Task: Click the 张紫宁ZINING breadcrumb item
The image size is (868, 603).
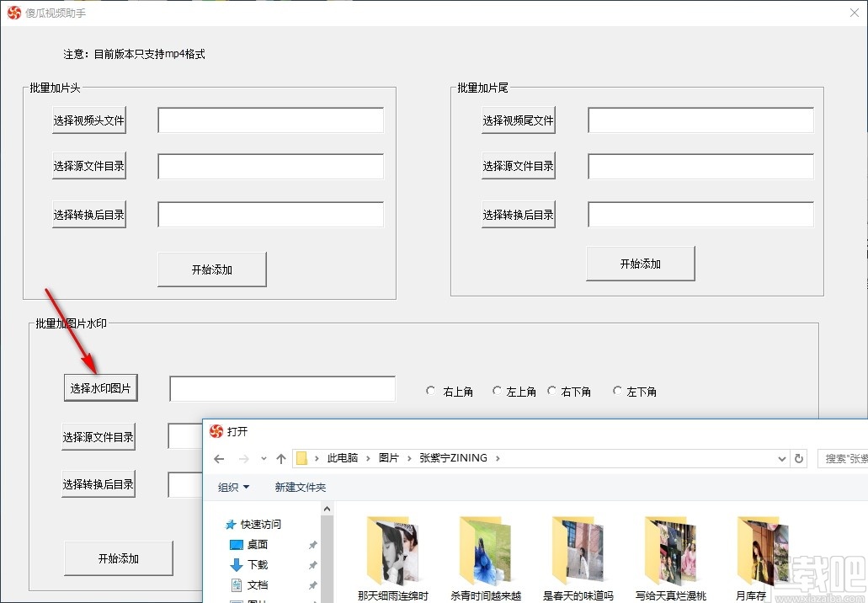Action: click(x=453, y=457)
